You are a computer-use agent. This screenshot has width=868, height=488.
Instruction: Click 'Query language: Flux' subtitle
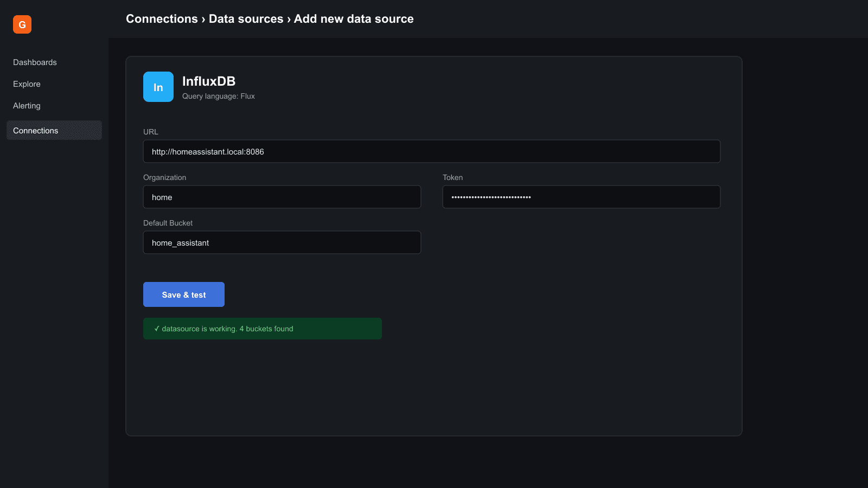tap(219, 96)
